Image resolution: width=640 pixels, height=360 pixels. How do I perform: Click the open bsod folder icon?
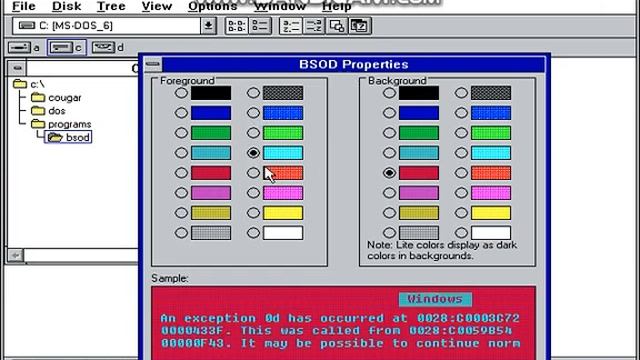tap(55, 137)
